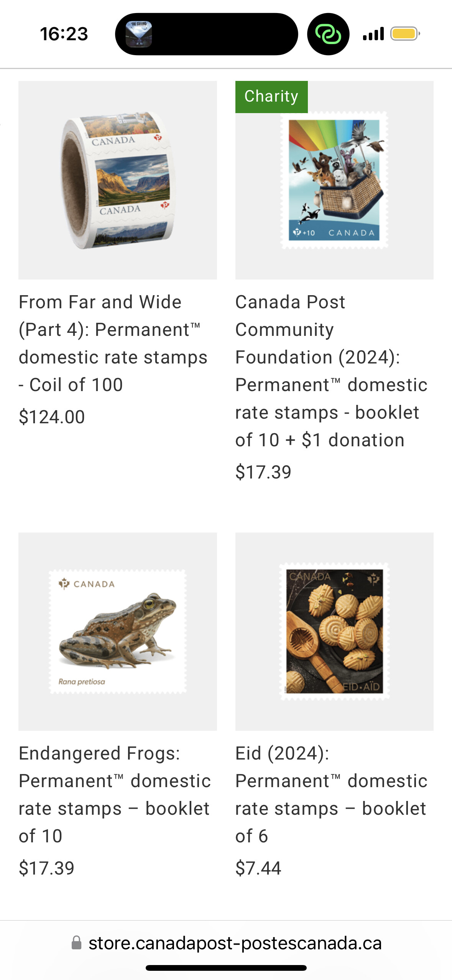Tap the $124.00 coil price
The width and height of the screenshot is (452, 980).
click(52, 417)
